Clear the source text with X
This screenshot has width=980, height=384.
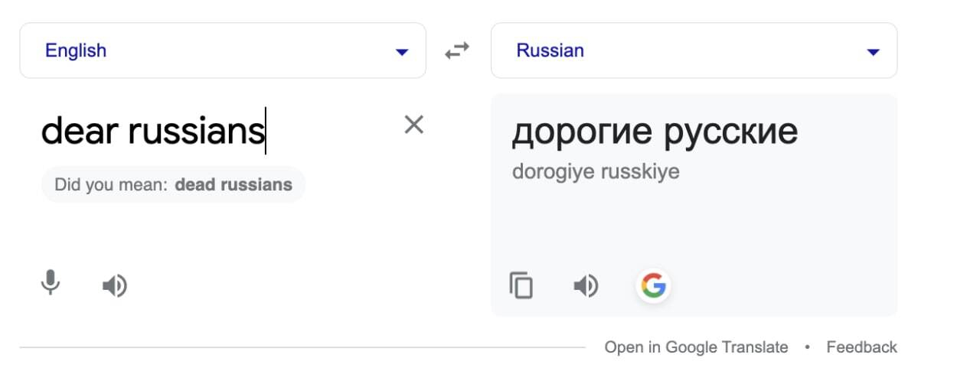(x=413, y=125)
